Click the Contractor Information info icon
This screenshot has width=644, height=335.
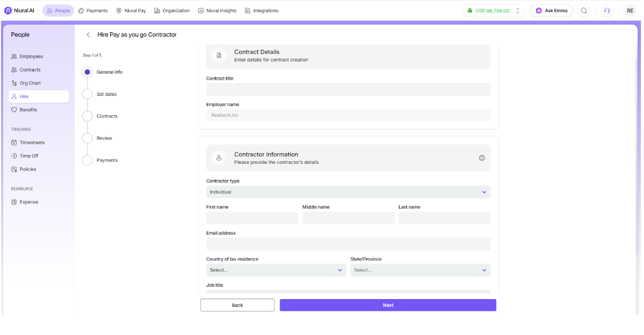481,158
